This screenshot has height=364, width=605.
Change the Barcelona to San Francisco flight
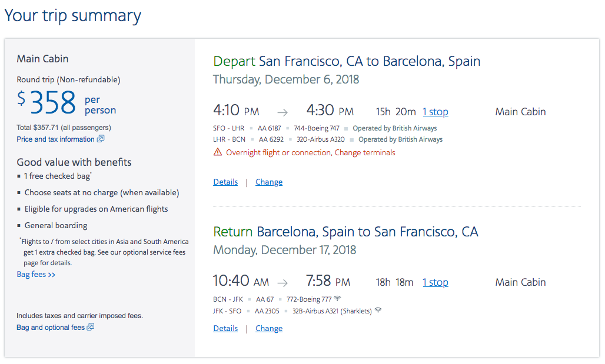(x=269, y=329)
